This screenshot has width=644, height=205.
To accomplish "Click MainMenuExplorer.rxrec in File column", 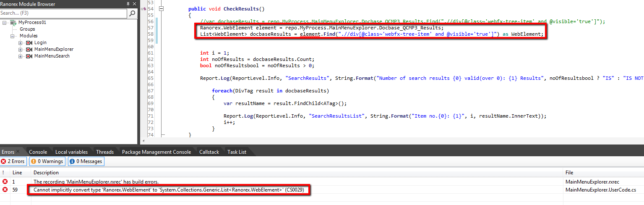I will [592, 181].
